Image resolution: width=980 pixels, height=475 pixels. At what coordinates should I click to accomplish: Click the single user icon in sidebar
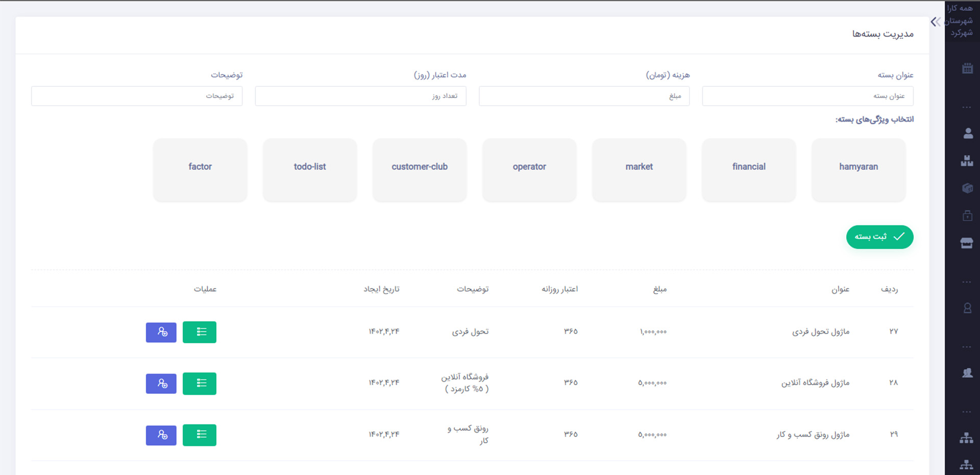(x=967, y=133)
